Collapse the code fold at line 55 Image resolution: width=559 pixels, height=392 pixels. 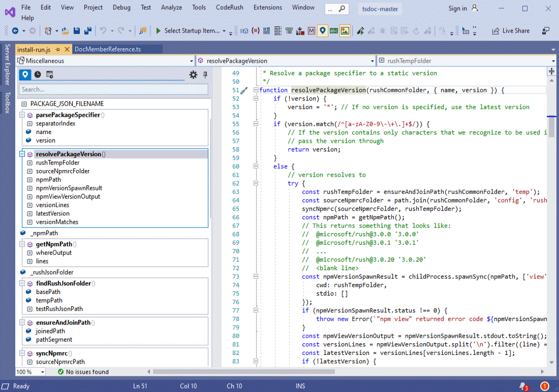(x=255, y=123)
